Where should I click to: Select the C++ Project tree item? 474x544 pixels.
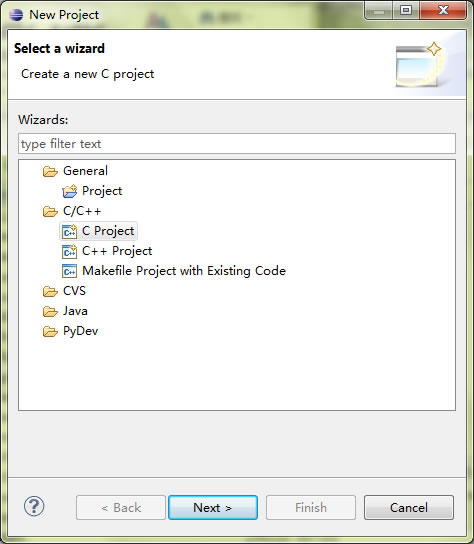point(117,251)
